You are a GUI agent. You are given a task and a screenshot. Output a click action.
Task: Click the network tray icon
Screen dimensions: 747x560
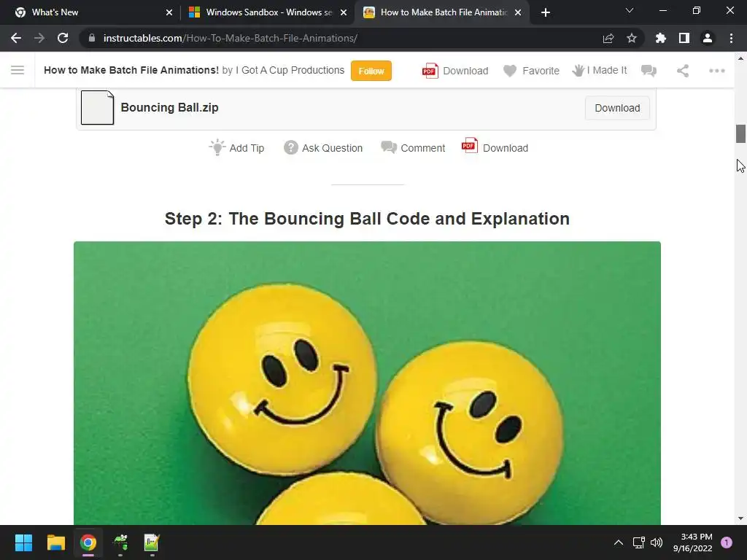pos(638,542)
